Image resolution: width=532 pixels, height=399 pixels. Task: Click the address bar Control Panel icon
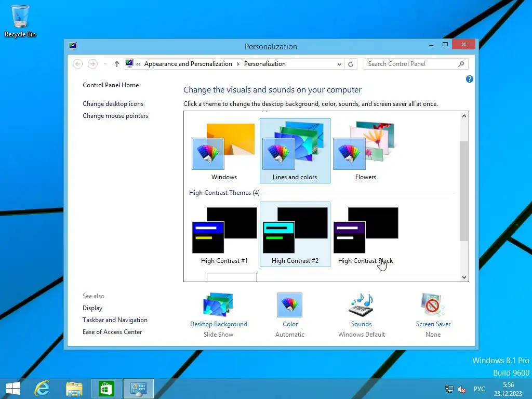(129, 63)
